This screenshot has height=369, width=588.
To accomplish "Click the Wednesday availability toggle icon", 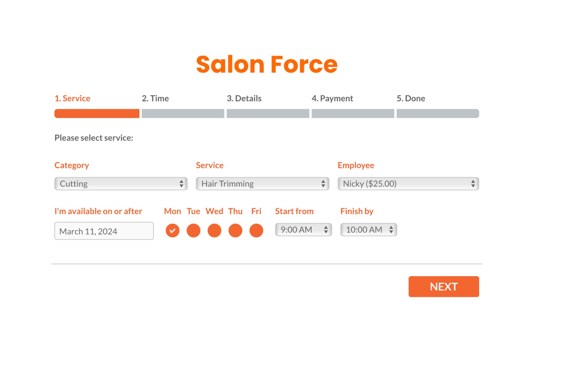I will tap(214, 229).
